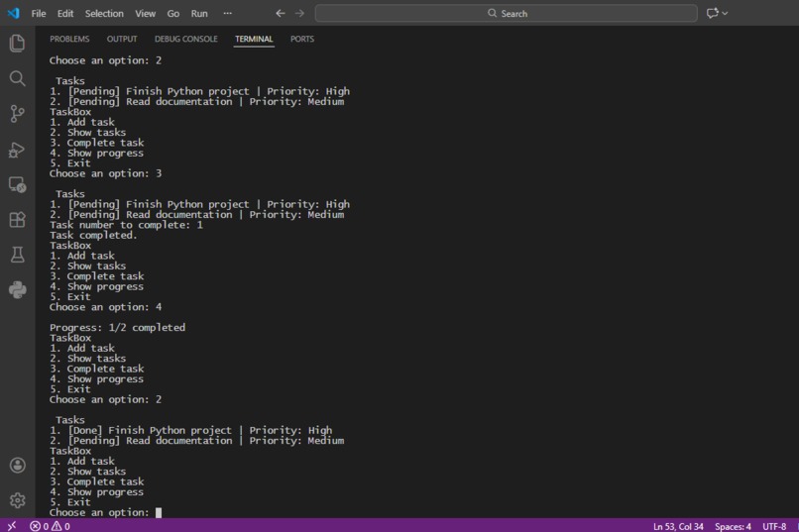Expand the overflow menu ellipsis
Image resolution: width=799 pixels, height=532 pixels.
tap(228, 13)
